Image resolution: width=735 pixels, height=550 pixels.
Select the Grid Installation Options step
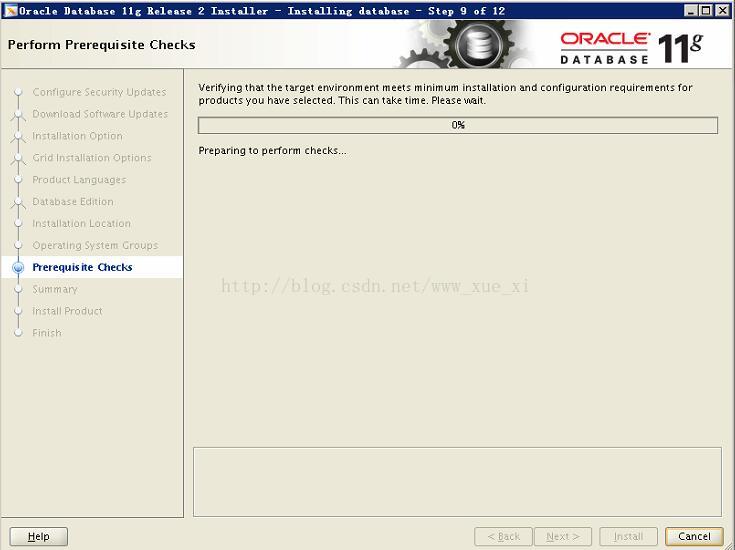coord(92,158)
